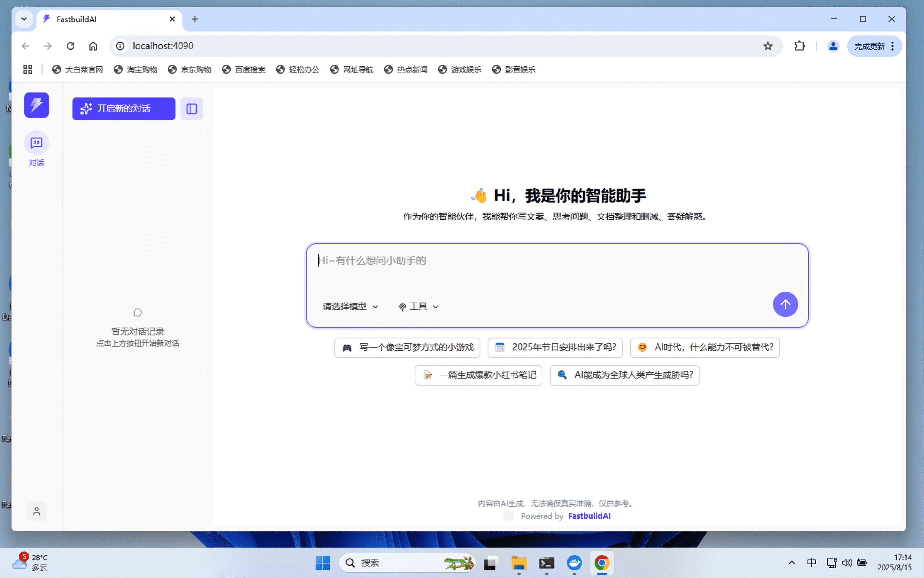Click the reload page icon in the browser toolbar

tap(71, 46)
